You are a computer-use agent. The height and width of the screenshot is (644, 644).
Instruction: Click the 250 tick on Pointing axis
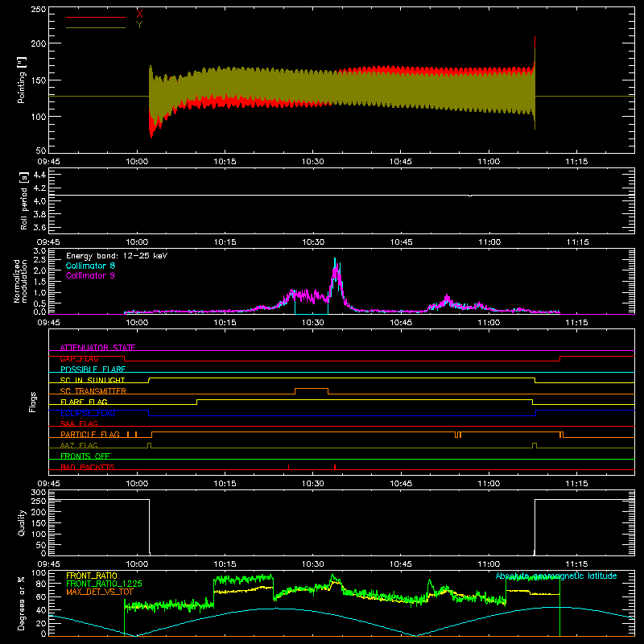point(39,9)
